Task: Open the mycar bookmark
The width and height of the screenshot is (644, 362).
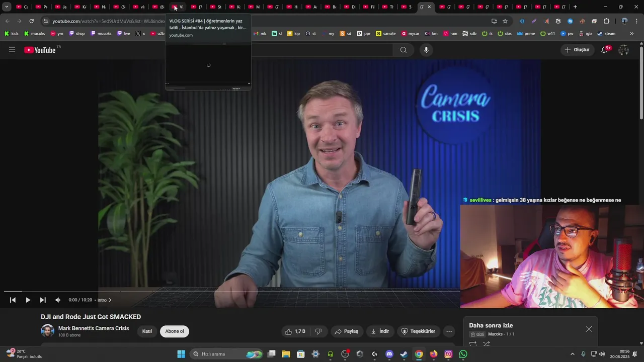Action: [410, 34]
